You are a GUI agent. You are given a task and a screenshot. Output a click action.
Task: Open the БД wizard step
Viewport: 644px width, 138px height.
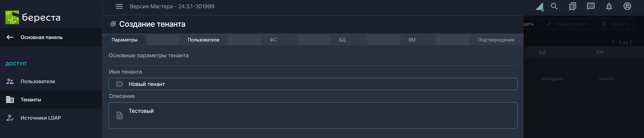point(342,40)
